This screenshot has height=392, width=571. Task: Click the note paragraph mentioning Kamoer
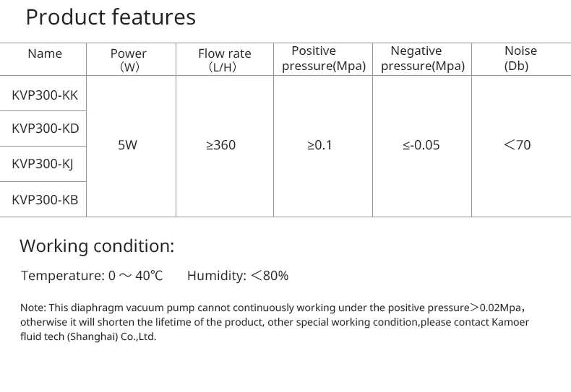275,322
